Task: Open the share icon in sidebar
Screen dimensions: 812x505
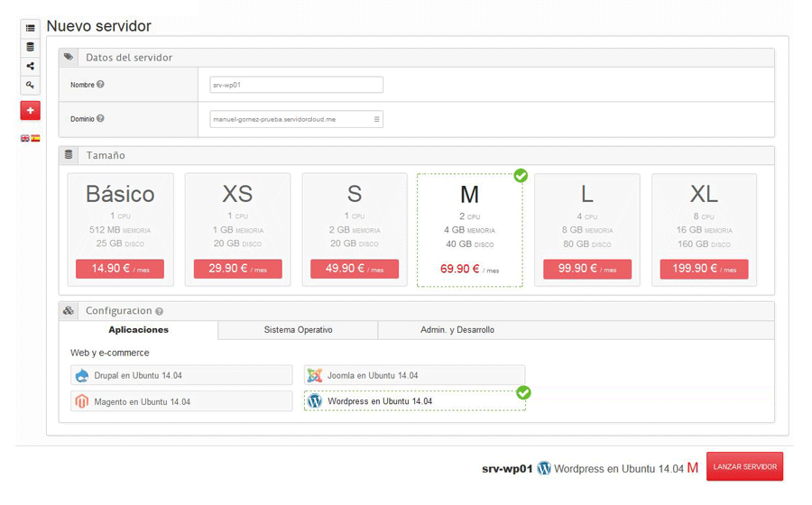Action: point(30,66)
